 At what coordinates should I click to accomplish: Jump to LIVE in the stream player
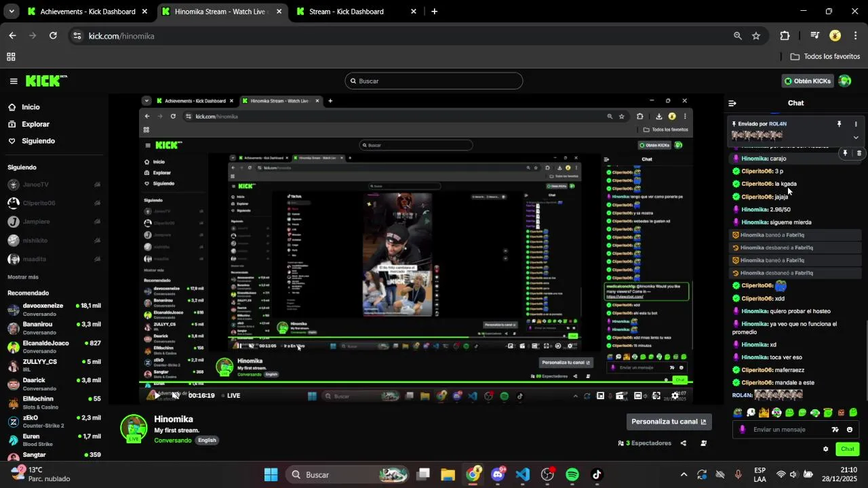233,396
